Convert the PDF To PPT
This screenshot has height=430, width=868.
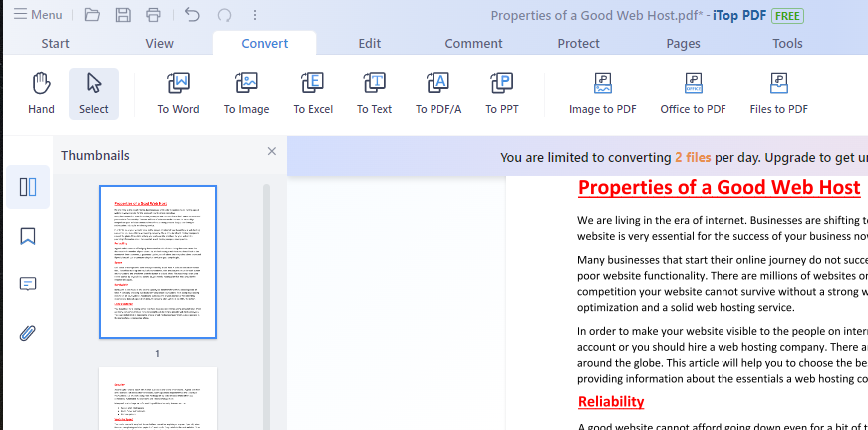click(x=502, y=93)
